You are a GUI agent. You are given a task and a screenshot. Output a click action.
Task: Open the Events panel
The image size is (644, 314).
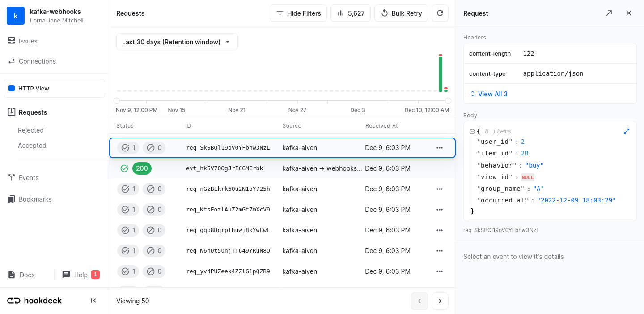pyautogui.click(x=29, y=177)
